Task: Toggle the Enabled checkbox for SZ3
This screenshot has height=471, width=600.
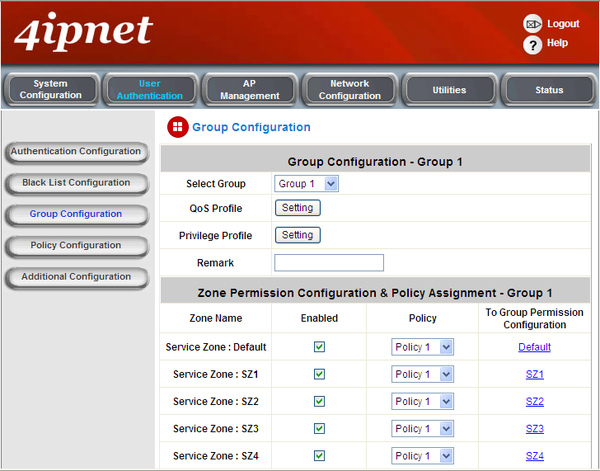Action: point(319,429)
